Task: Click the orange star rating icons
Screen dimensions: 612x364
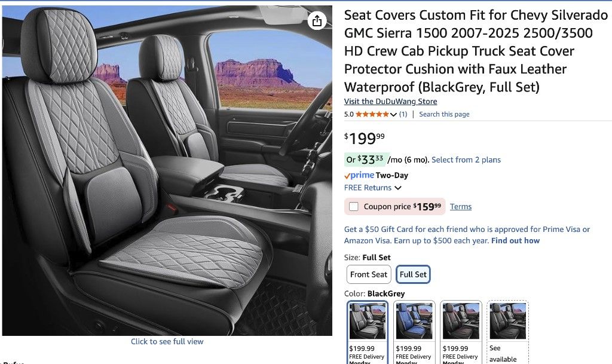Action: [x=372, y=114]
